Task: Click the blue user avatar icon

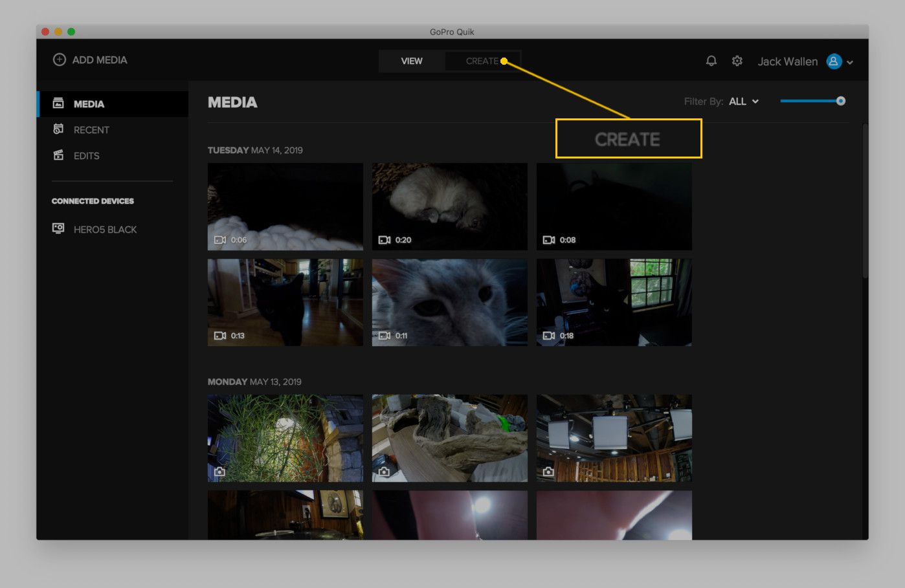Action: pyautogui.click(x=834, y=61)
